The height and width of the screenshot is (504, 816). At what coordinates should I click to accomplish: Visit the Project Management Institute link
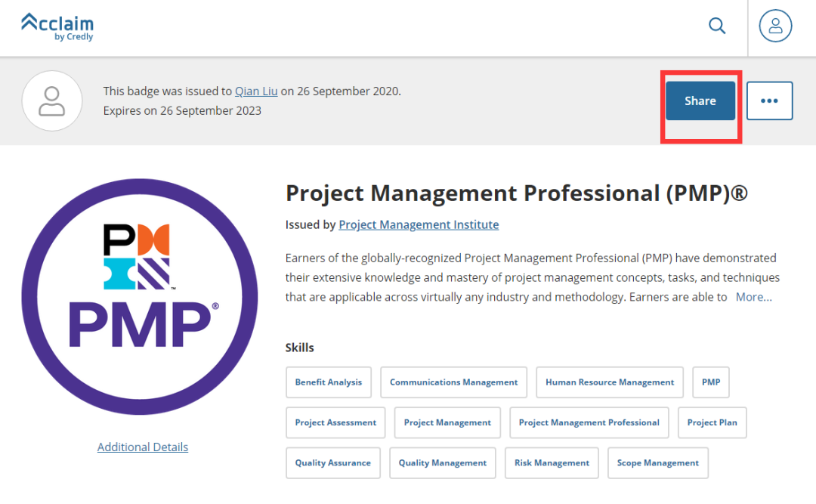(x=419, y=224)
